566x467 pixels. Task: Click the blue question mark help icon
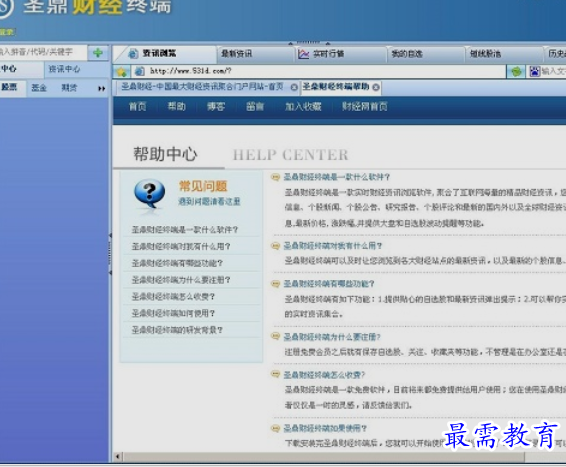(x=149, y=193)
